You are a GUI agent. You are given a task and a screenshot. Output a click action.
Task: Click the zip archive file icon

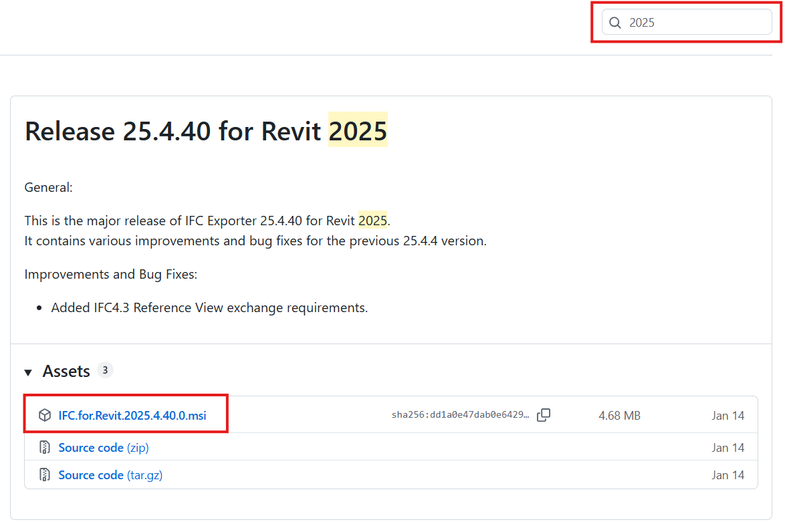pyautogui.click(x=45, y=447)
